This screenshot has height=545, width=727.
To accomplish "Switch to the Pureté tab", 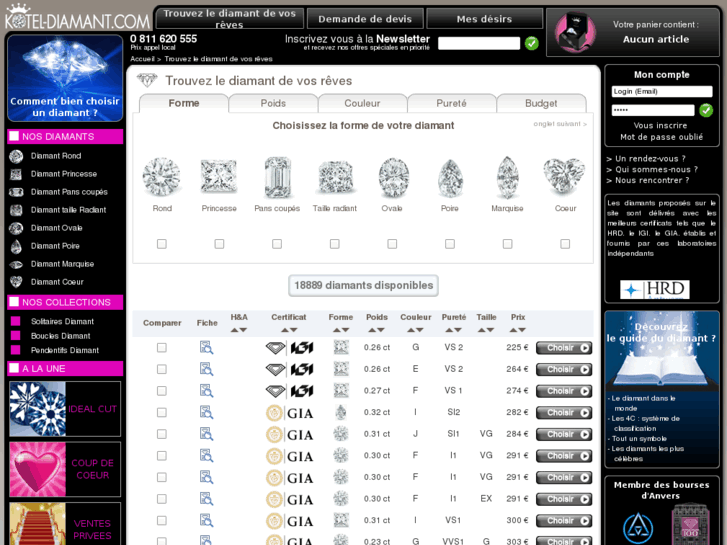I will click(452, 103).
